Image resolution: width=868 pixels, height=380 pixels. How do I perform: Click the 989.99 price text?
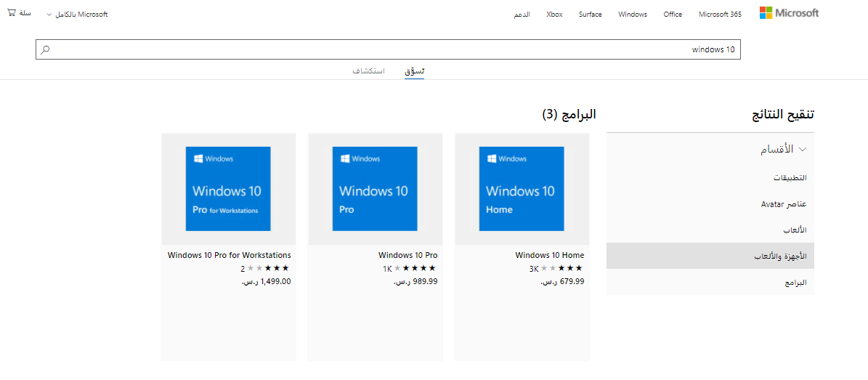(415, 281)
